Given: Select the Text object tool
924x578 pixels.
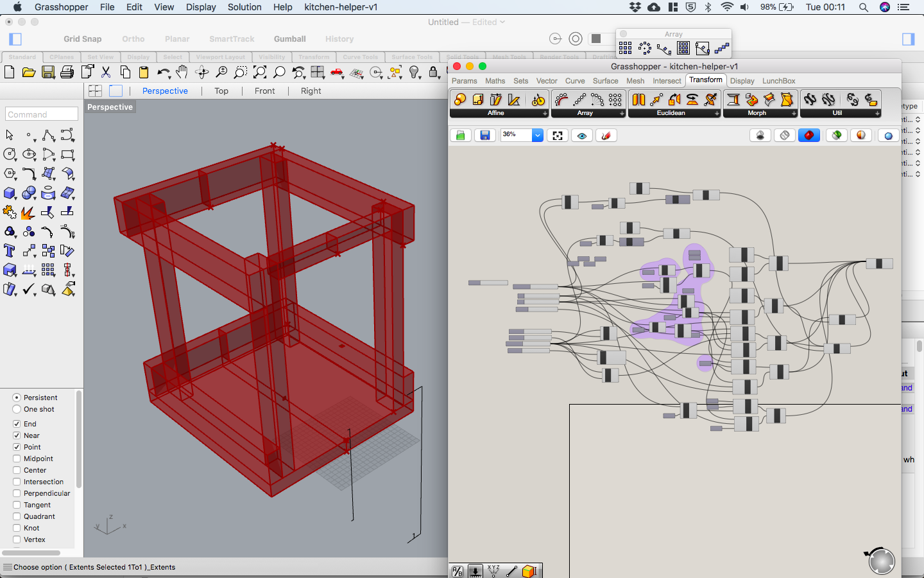Looking at the screenshot, I should tap(10, 251).
